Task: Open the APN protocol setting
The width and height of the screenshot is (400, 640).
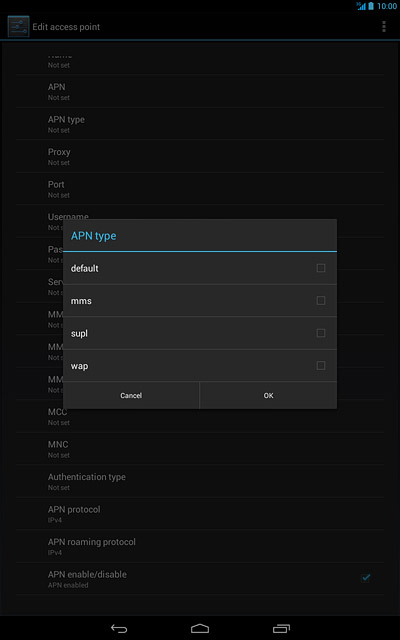Action: pos(200,514)
